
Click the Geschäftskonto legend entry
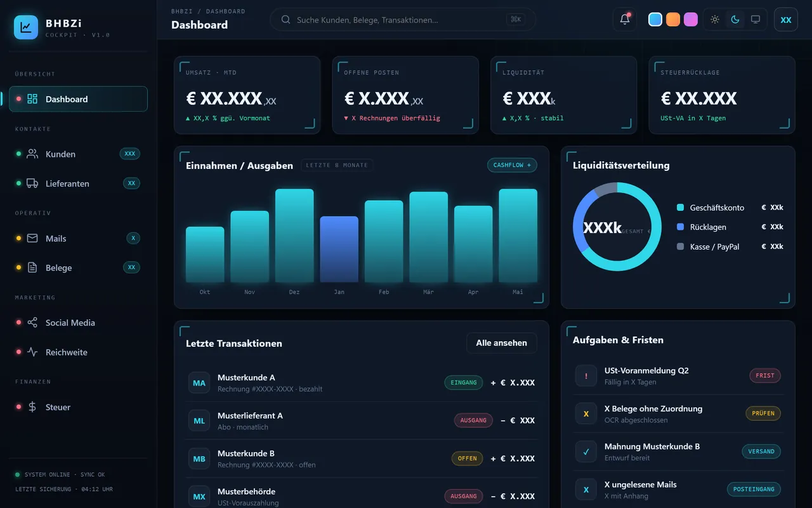coord(730,208)
